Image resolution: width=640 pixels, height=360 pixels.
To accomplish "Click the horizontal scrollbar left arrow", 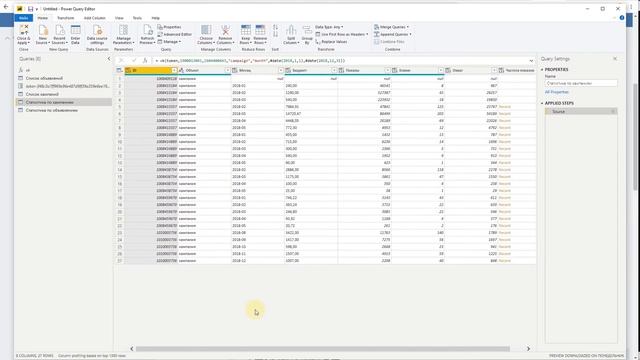I will [131, 349].
